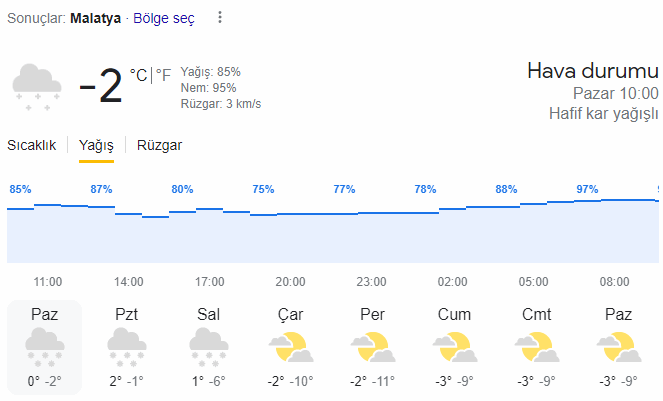Open the three-dot more options menu
Screen dimensions: 663x401
click(x=219, y=17)
